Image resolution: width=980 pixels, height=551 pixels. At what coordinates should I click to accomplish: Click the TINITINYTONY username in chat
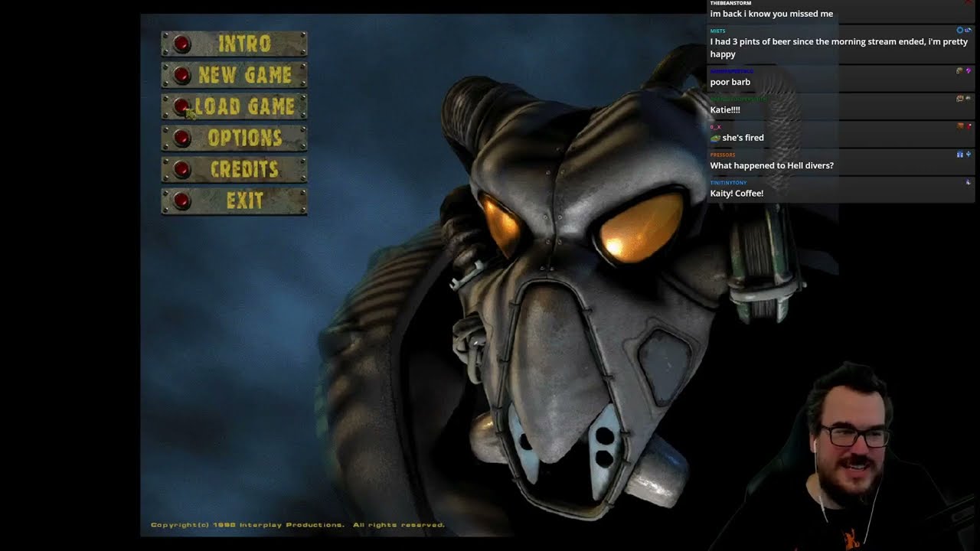pos(728,183)
